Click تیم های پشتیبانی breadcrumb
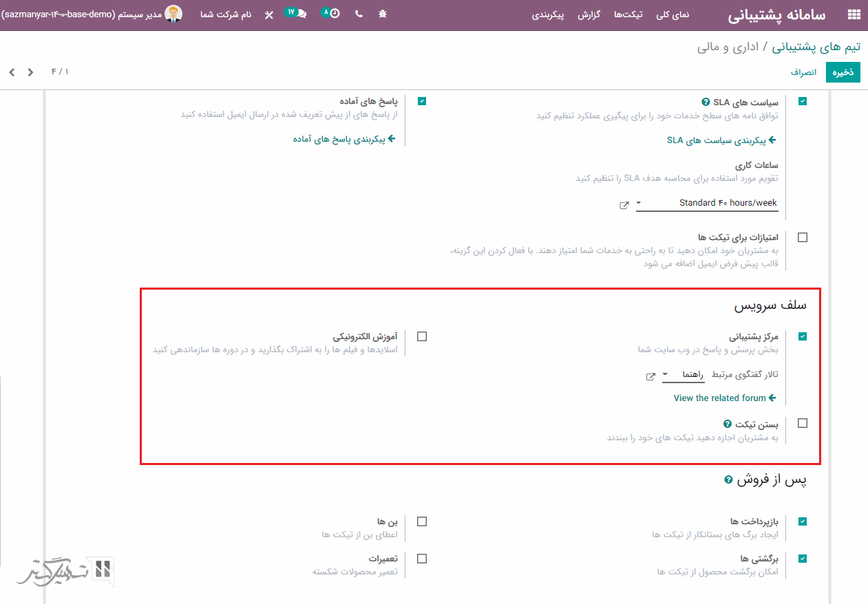This screenshot has height=604, width=868. pyautogui.click(x=816, y=47)
